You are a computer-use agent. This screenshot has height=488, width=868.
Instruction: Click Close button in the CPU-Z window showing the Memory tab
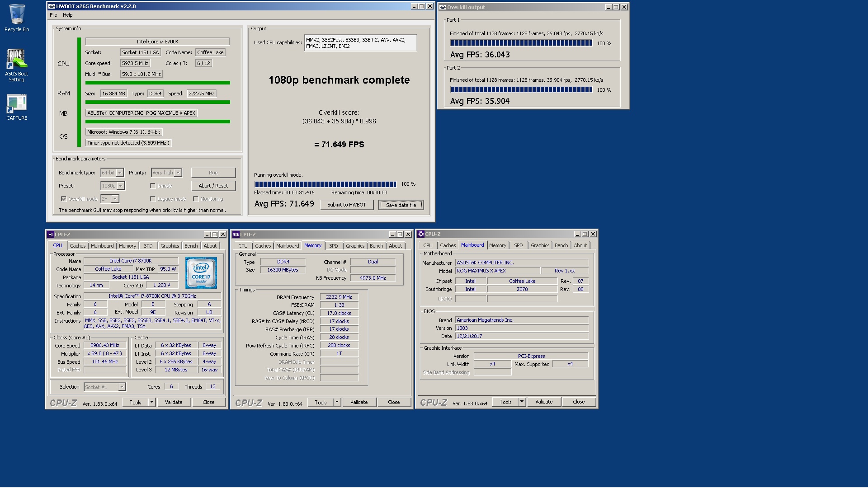[x=394, y=402]
